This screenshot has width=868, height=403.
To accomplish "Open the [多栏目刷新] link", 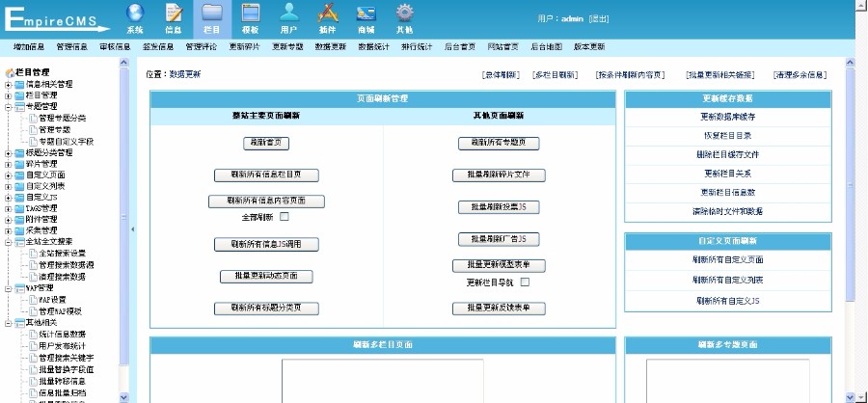I will click(x=556, y=75).
